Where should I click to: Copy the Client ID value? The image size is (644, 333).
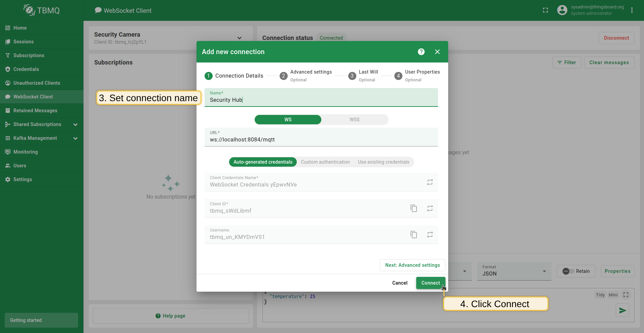pos(414,208)
